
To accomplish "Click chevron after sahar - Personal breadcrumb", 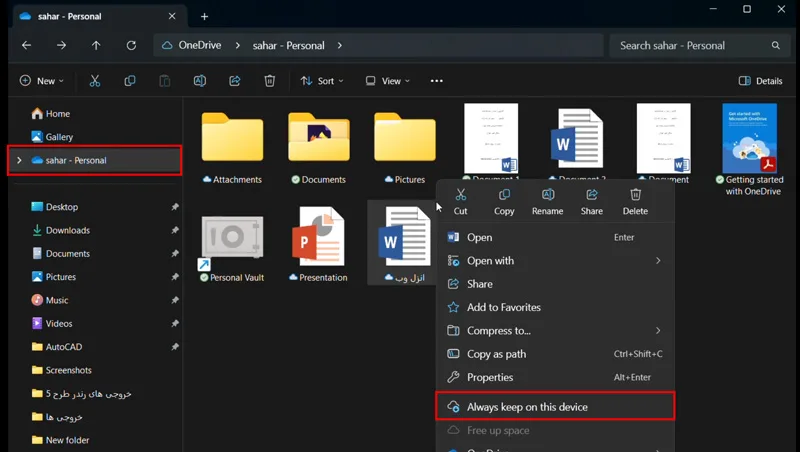I will click(x=340, y=45).
